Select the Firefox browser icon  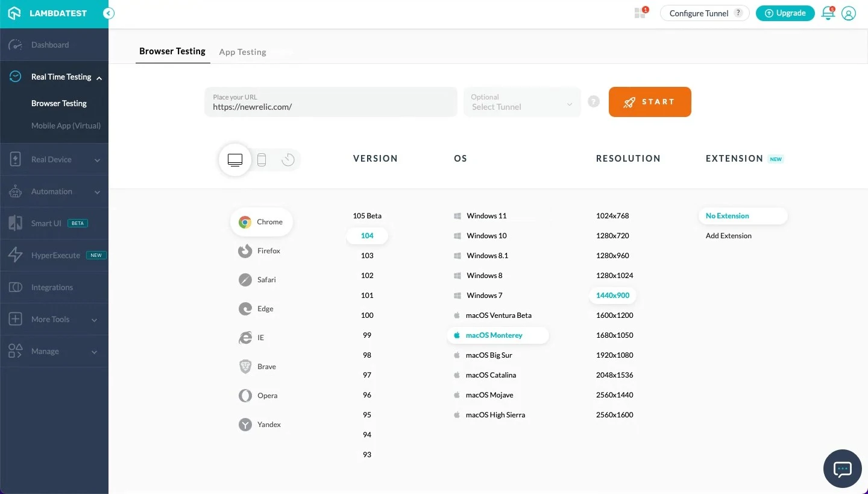tap(245, 251)
